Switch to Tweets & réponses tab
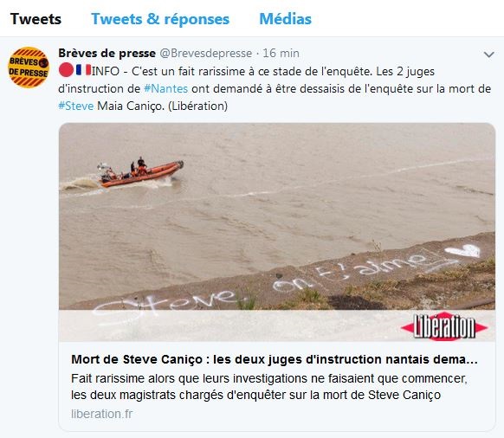The image size is (504, 438). [x=160, y=19]
